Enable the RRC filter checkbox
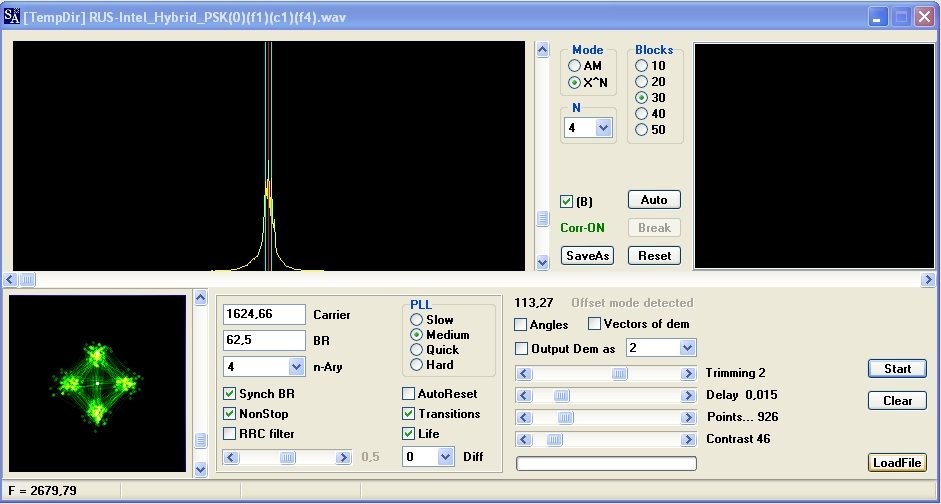Image resolution: width=941 pixels, height=504 pixels. tap(230, 434)
